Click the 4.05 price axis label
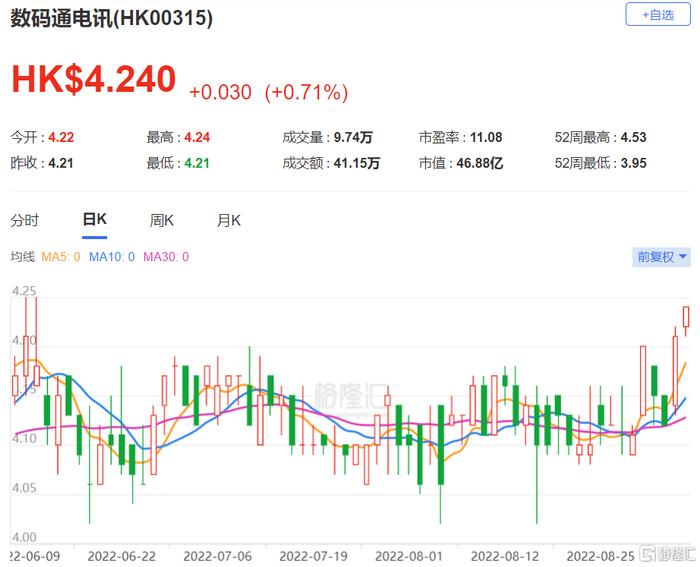The height and width of the screenshot is (567, 700). coord(24,488)
